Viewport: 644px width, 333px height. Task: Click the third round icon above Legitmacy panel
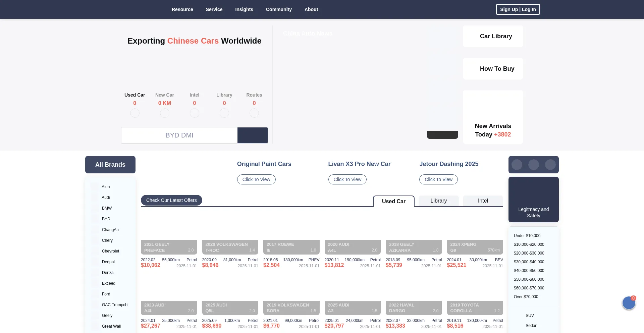click(x=550, y=165)
